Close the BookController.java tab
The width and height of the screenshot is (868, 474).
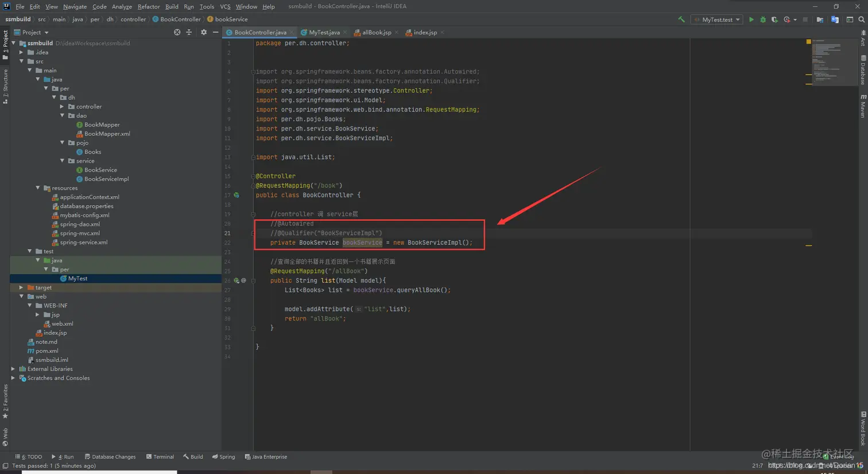292,33
